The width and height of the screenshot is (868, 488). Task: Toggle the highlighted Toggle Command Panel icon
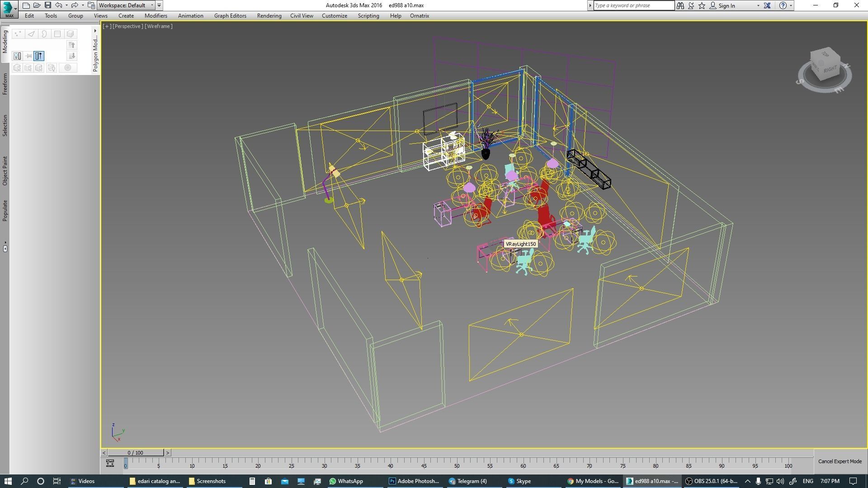click(39, 56)
